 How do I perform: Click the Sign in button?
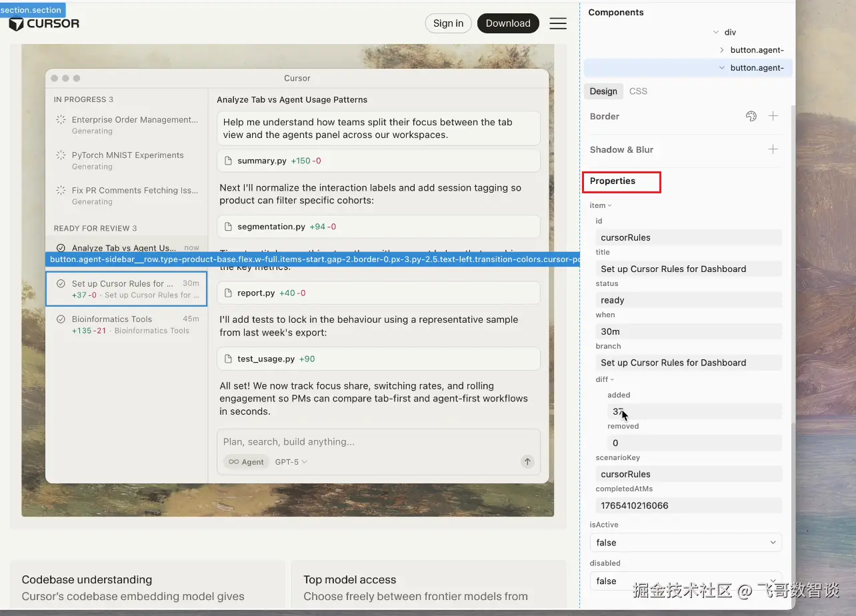click(448, 23)
